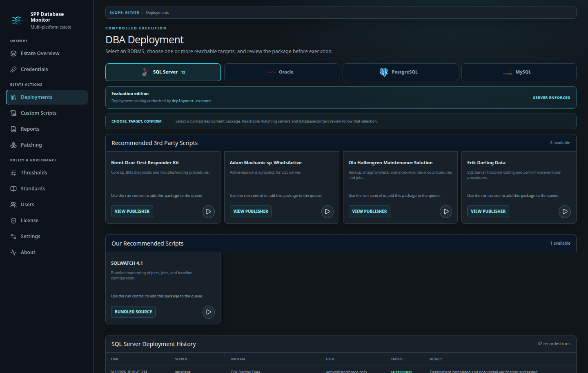Click USER column header
Viewport: 588px width, 373px height.
click(x=330, y=360)
